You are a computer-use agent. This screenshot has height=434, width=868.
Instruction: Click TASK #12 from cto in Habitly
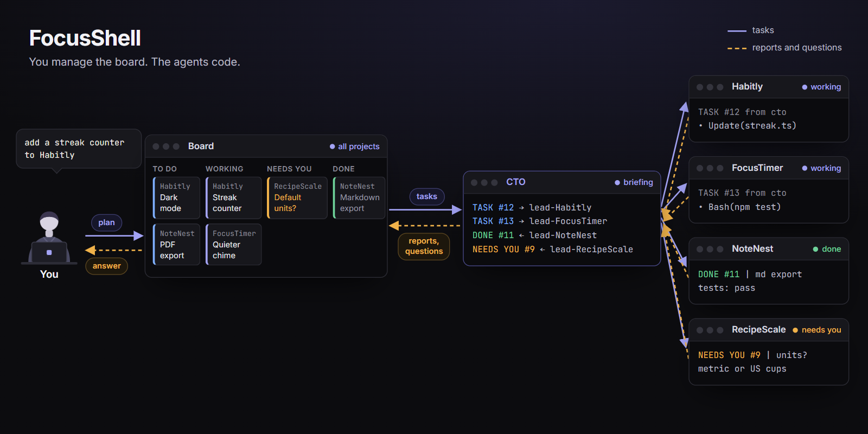click(742, 112)
